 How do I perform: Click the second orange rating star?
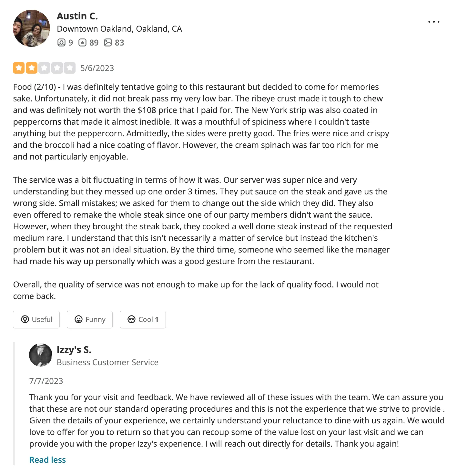pos(32,68)
